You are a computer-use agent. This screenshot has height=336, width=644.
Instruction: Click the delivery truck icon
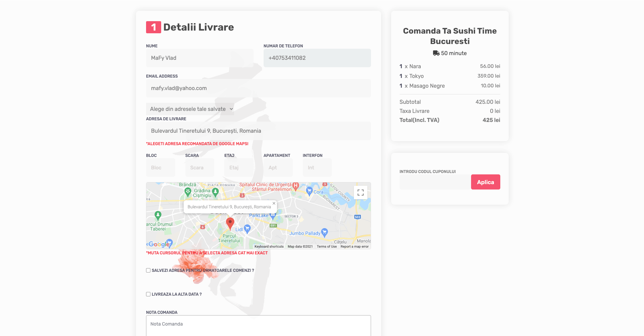point(436,53)
